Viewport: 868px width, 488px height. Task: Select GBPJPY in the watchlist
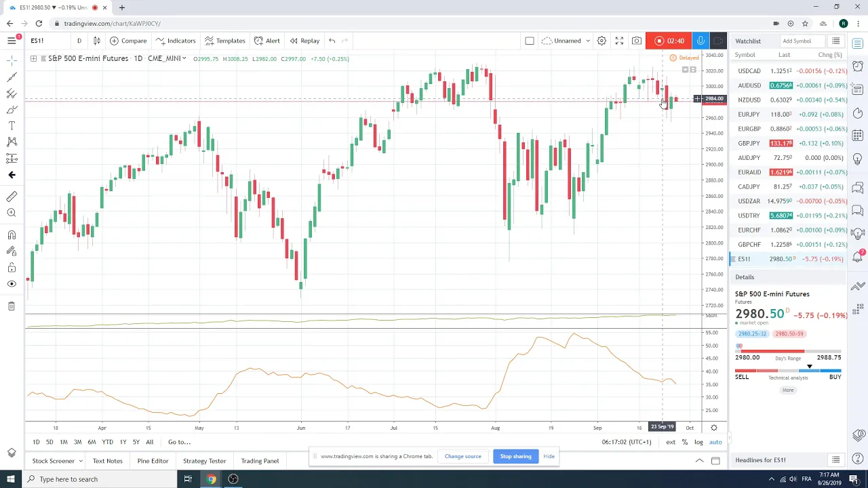tap(789, 144)
